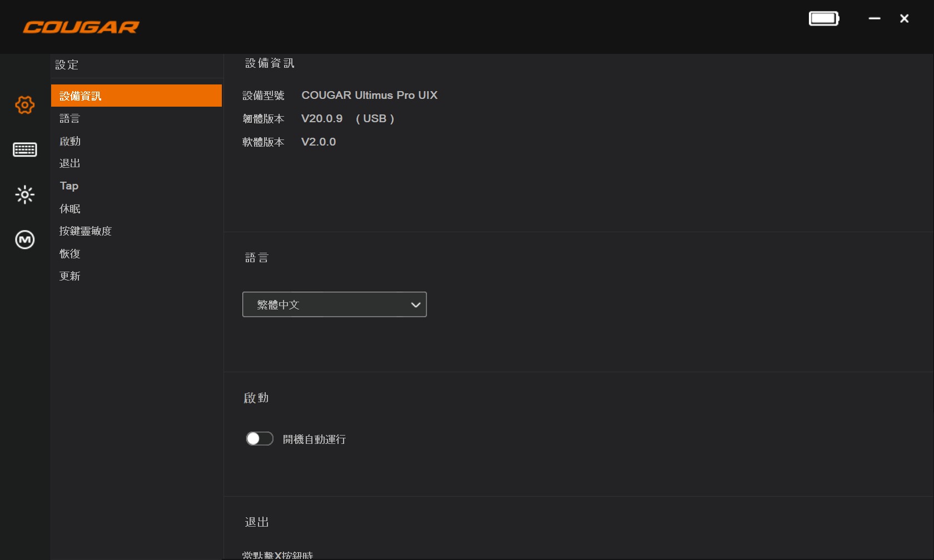
Task: Select 設備資訊 in settings list
Action: tap(136, 96)
